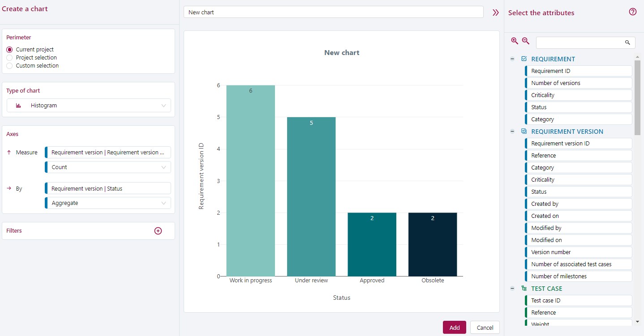Collapse the REQUIREMENT attribute group
Viewport: 644px width, 336px height.
coord(512,59)
